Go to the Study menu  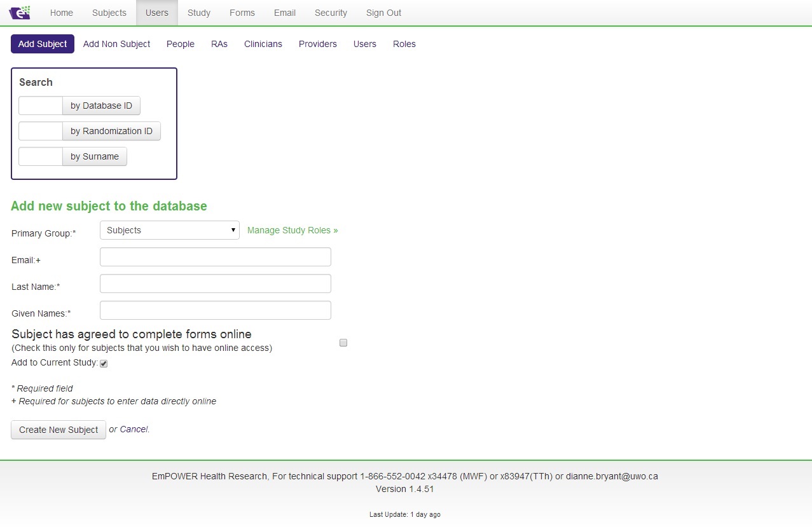198,13
